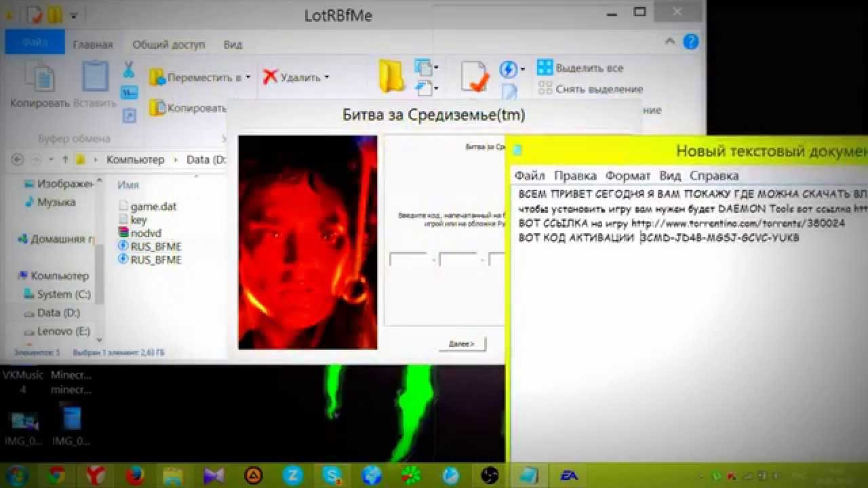
Task: Open recent locations dropdown near navigation arrows
Action: point(52,161)
